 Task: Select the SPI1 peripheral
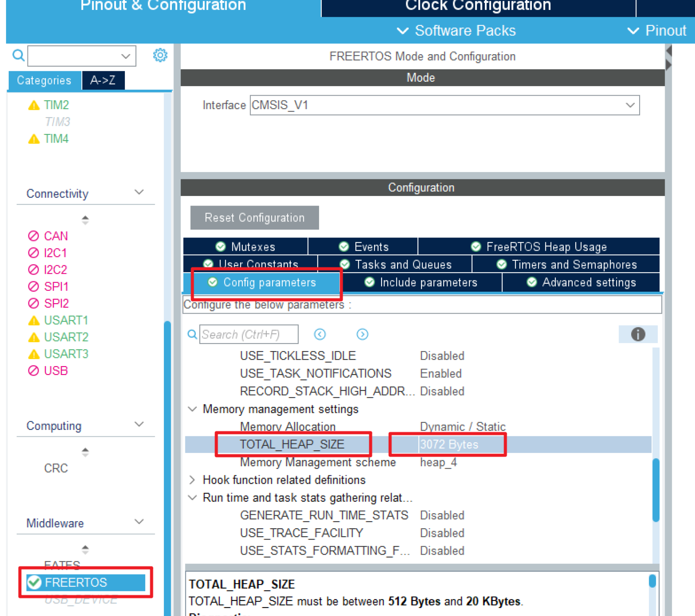48,286
